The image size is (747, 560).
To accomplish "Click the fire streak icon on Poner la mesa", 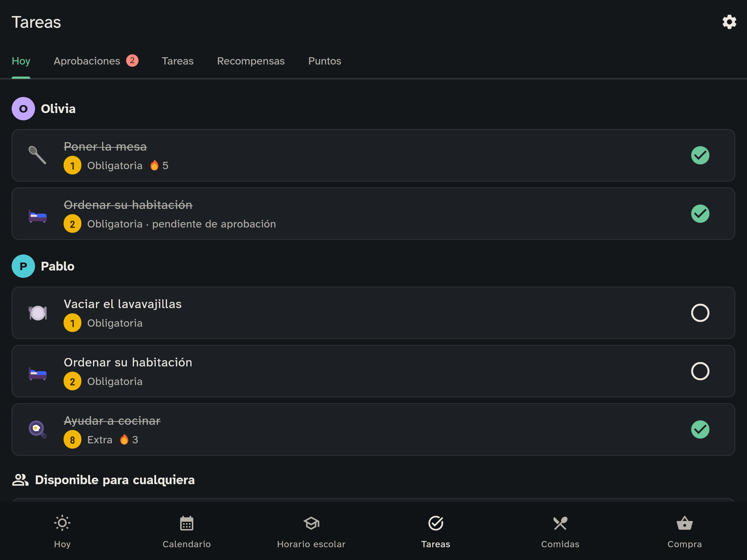I will (155, 166).
